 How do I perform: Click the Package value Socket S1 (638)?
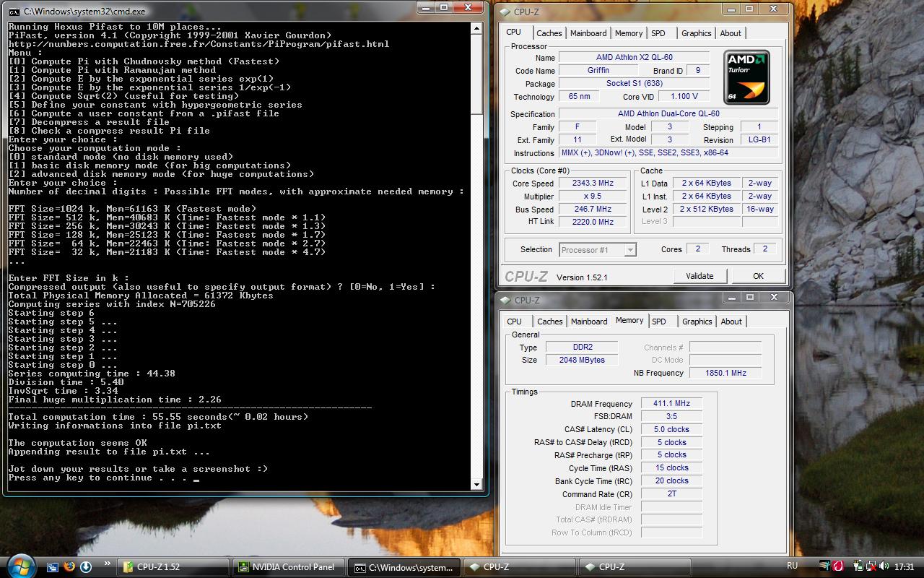(x=634, y=84)
